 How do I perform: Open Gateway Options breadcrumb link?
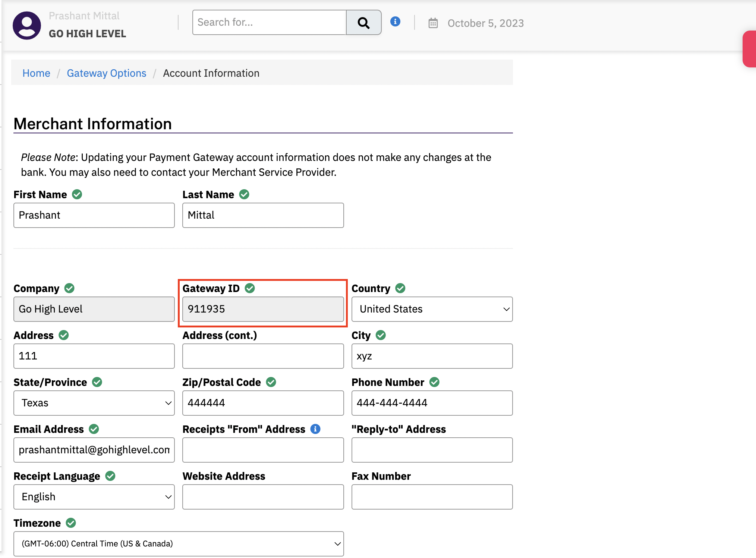[106, 73]
